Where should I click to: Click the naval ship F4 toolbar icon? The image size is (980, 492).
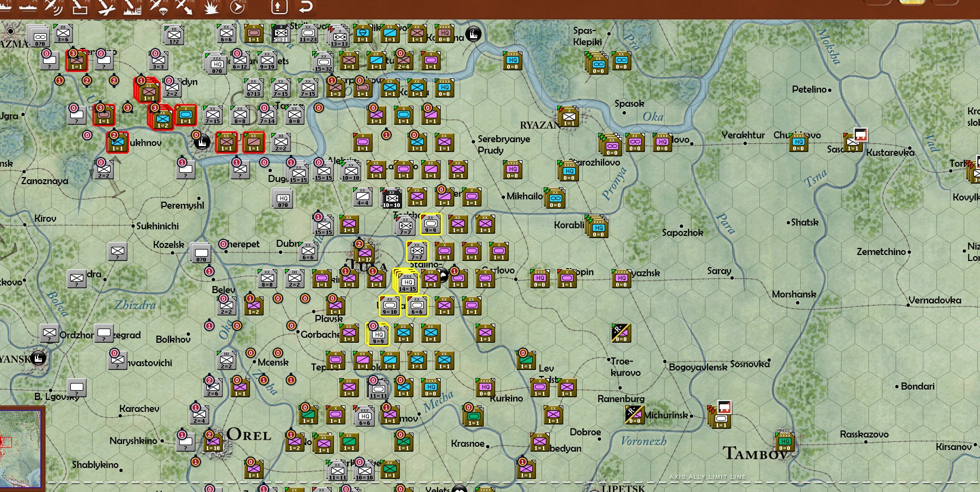[28, 7]
